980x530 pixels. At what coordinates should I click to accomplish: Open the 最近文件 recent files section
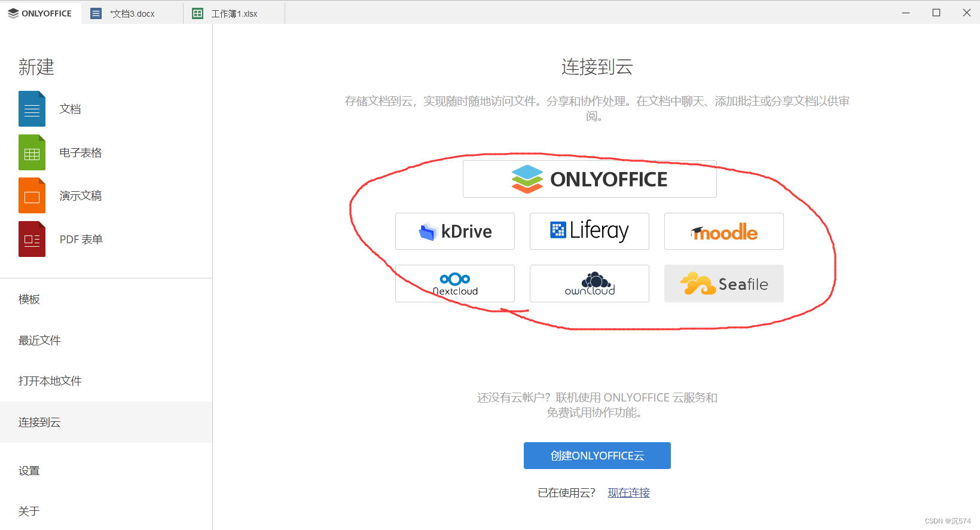106,340
